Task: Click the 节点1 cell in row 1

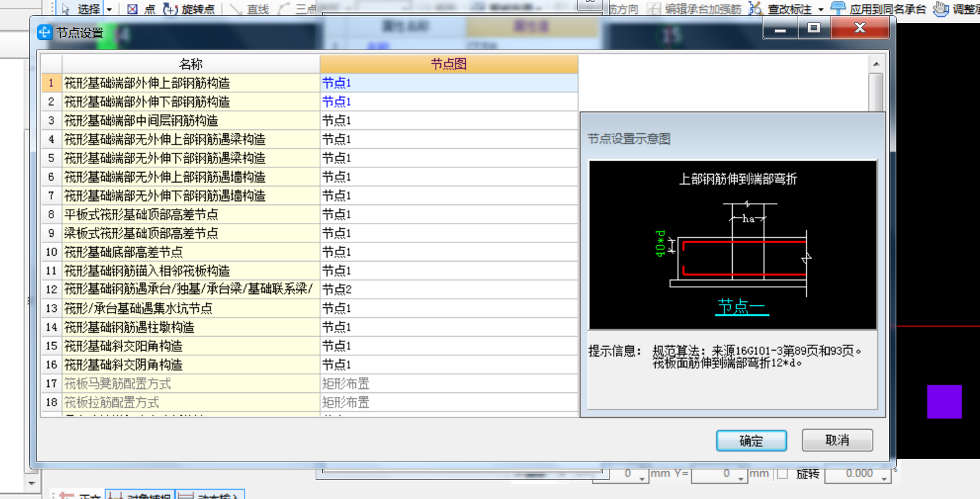Action: coord(449,83)
